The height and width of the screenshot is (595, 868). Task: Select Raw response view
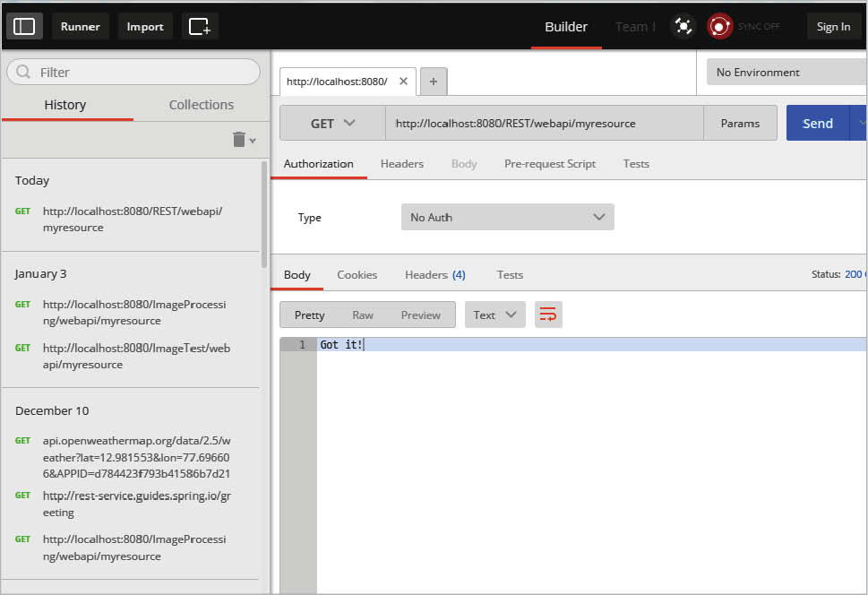pos(363,315)
